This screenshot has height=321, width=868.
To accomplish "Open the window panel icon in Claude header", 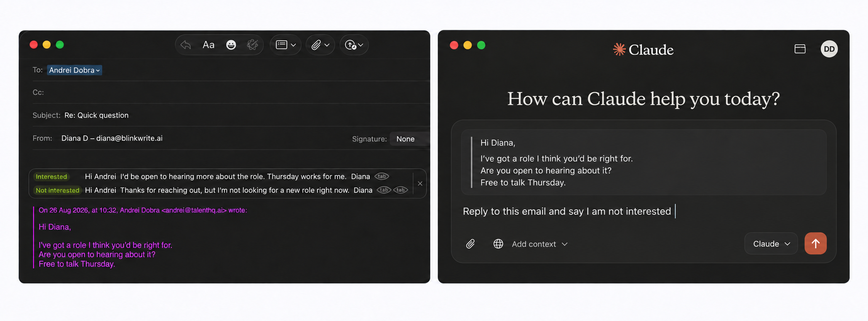I will click(800, 49).
